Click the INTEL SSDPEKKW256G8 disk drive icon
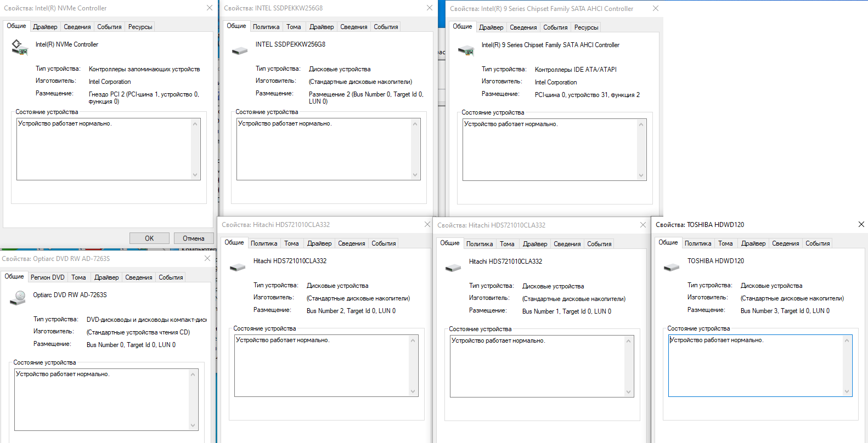Viewport: 868px width, 443px height. [x=240, y=50]
